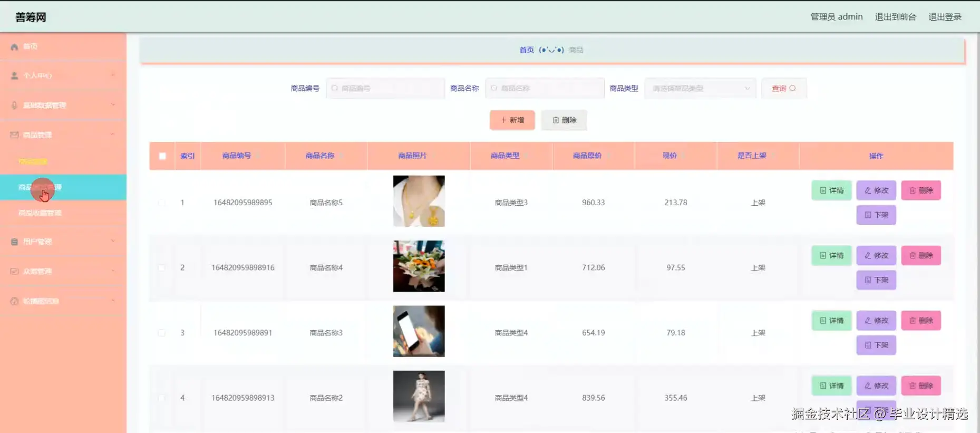Click the trash icon in 商品名称5 row's 删除 button
The height and width of the screenshot is (433, 980).
point(913,190)
